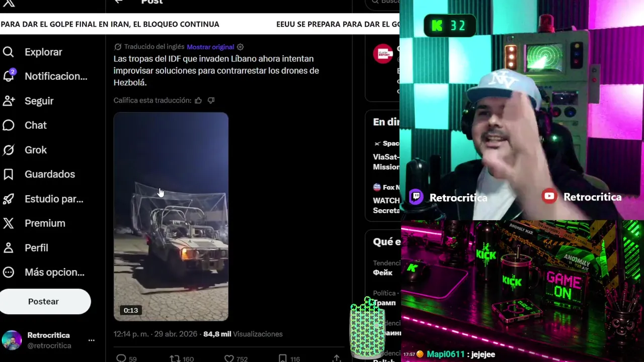644x362 pixels.
Task: Click the Premium X icon
Action: [8, 223]
